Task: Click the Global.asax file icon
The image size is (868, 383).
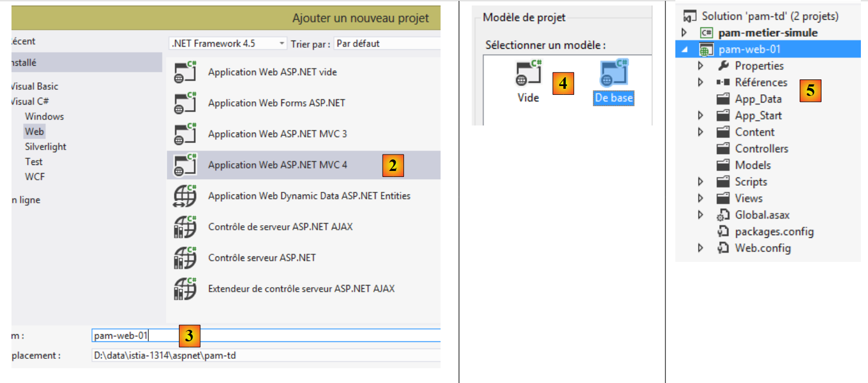Action: pyautogui.click(x=724, y=215)
